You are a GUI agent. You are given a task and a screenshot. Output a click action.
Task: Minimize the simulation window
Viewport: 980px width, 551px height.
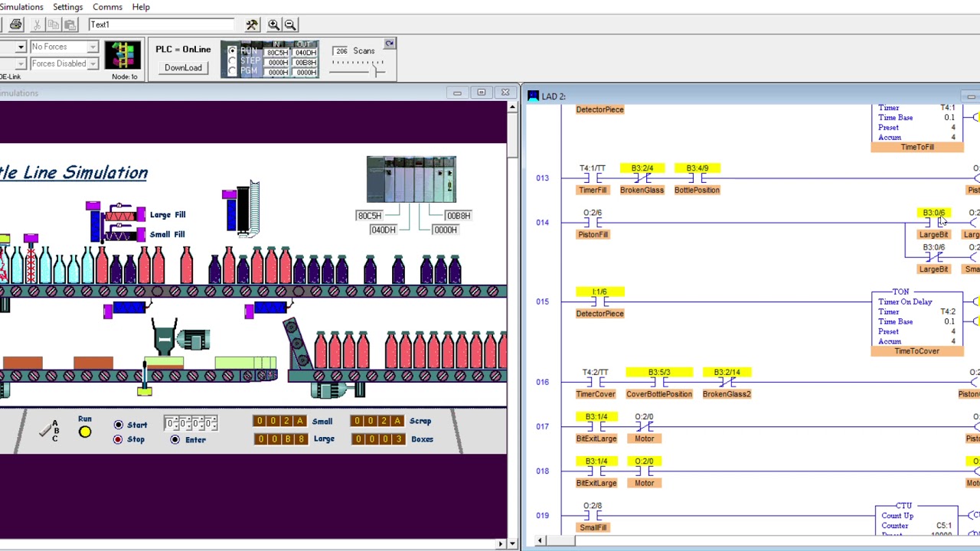457,93
